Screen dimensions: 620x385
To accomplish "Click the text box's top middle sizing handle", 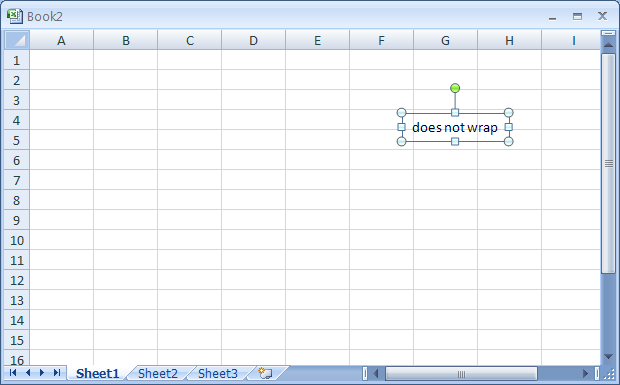I will tap(455, 113).
